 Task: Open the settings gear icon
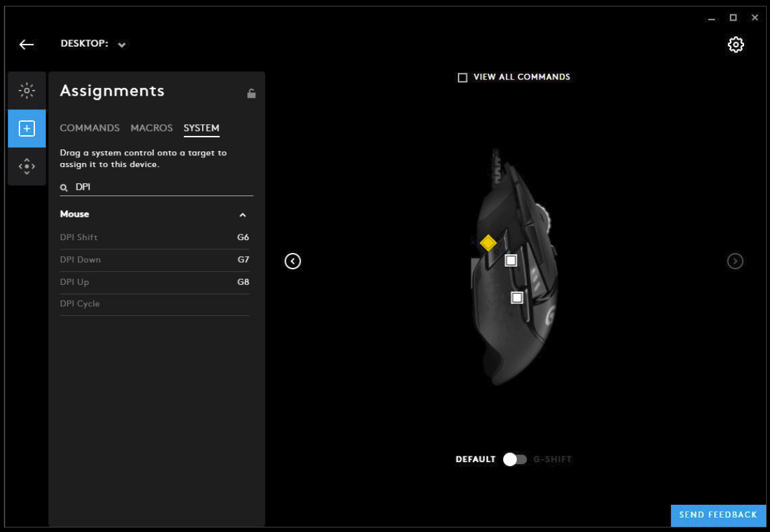click(736, 45)
